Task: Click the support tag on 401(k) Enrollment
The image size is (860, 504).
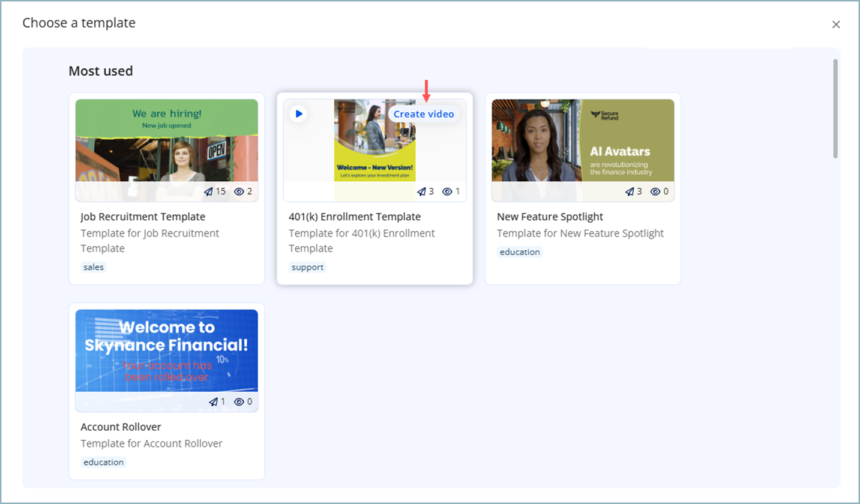Action: 307,268
